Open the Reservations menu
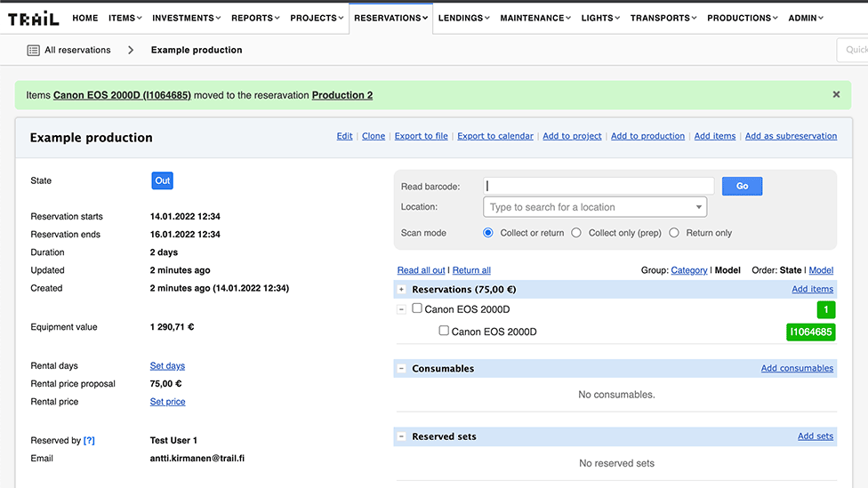Image resolution: width=868 pixels, height=488 pixels. pyautogui.click(x=390, y=19)
